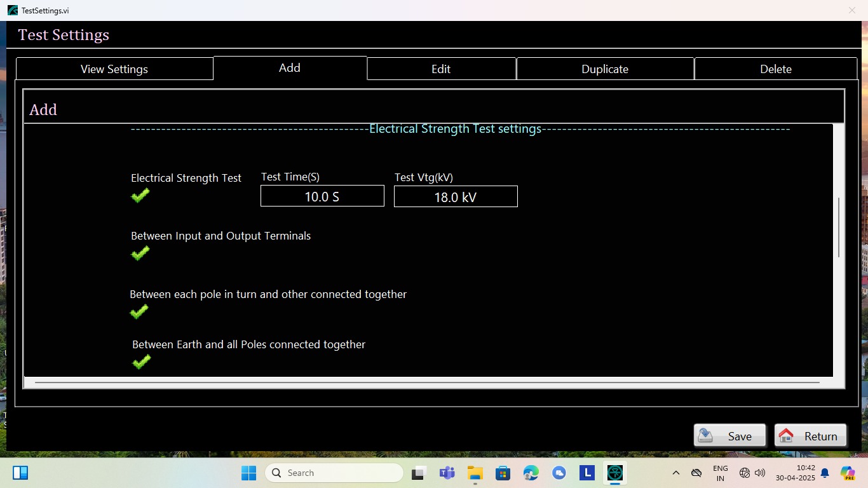The height and width of the screenshot is (488, 868).
Task: Switch to the View Settings tab
Action: (114, 69)
